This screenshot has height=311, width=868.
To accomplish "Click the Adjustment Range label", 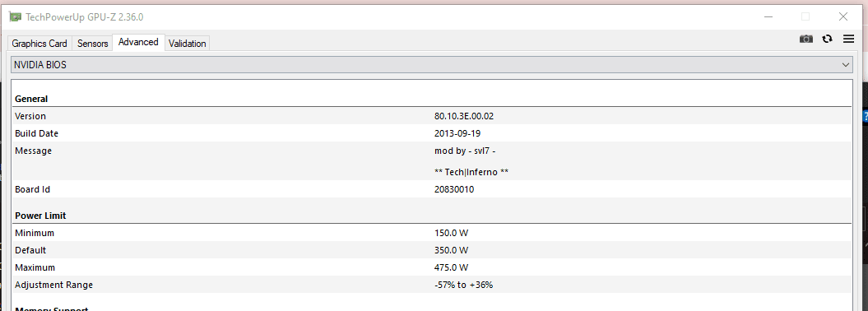I will 53,285.
